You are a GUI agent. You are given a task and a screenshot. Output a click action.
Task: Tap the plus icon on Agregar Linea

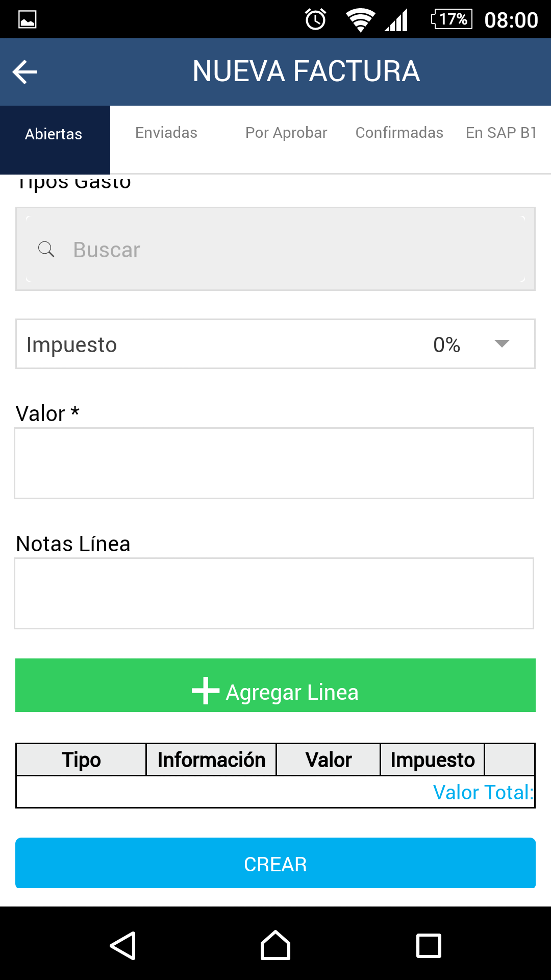pos(205,691)
